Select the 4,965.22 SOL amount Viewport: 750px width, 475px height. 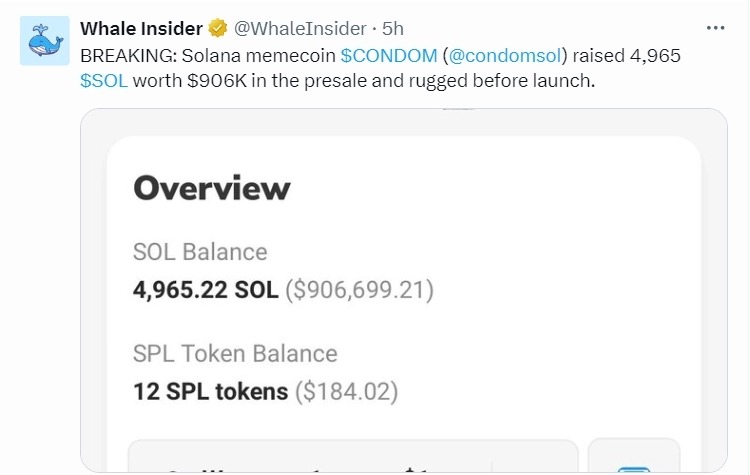tap(206, 290)
